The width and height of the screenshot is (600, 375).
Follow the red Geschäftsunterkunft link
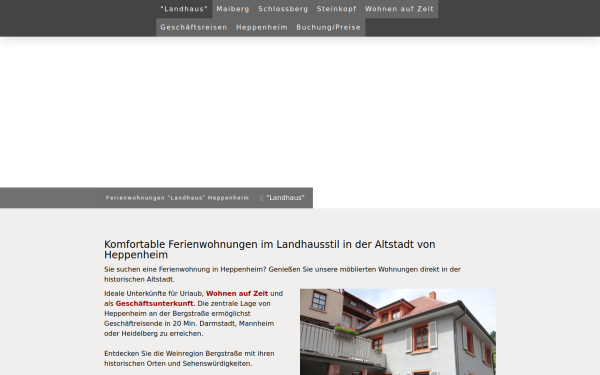(x=154, y=303)
